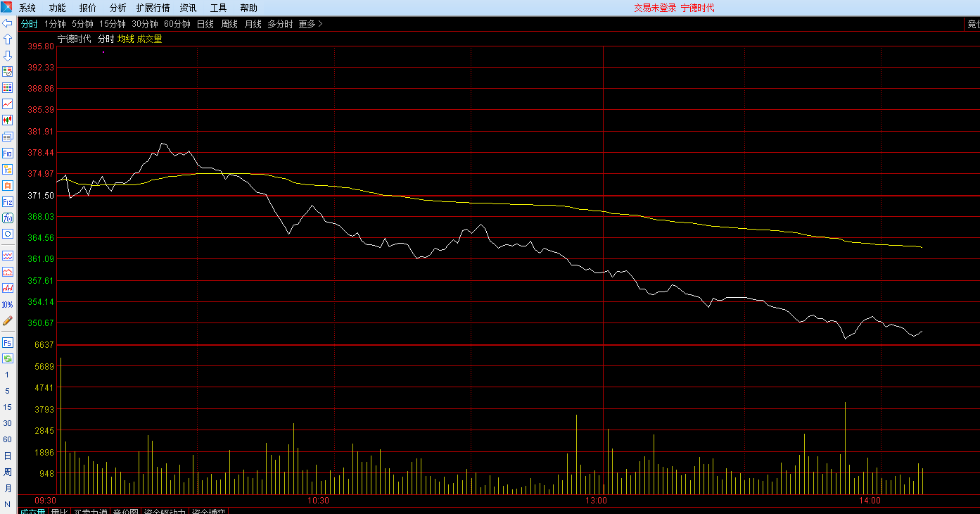Select the pencil drawing tool

[x=8, y=320]
